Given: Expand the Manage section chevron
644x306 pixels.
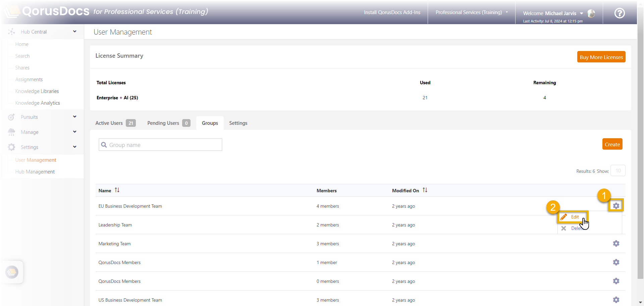Looking at the screenshot, I should tap(75, 132).
